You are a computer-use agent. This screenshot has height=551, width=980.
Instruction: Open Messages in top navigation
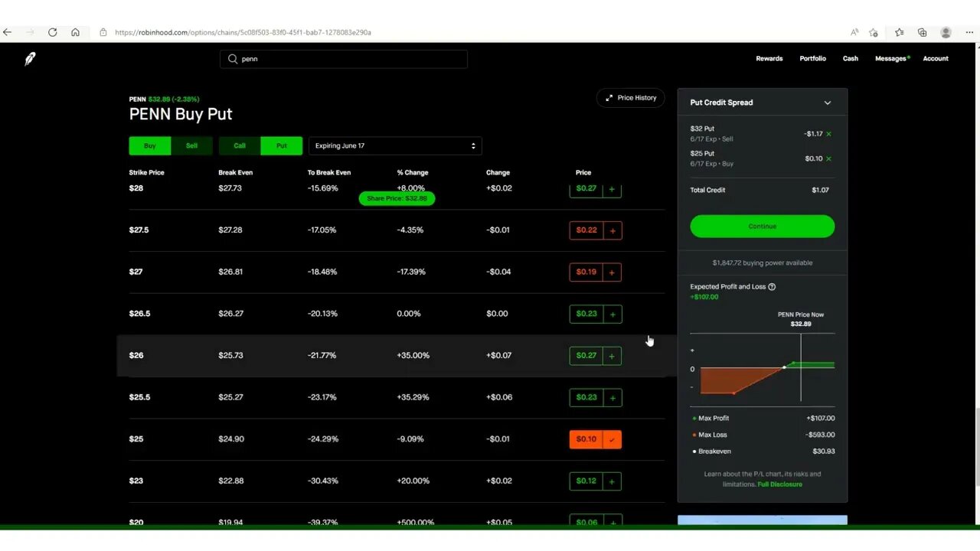(x=892, y=58)
